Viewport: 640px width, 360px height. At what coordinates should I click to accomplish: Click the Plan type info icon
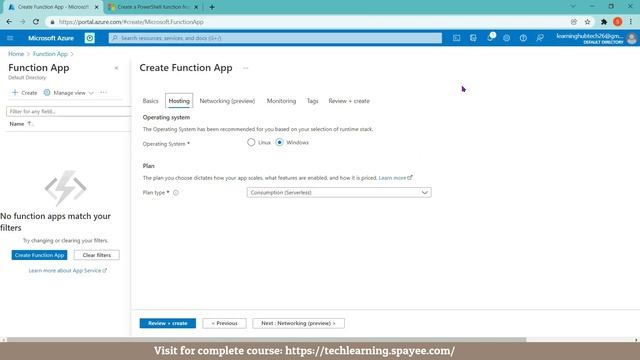tap(176, 193)
